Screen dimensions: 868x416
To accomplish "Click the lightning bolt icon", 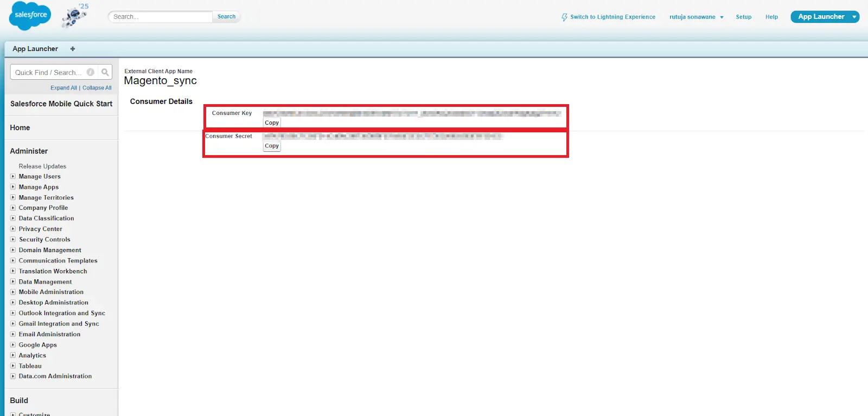I will [x=564, y=17].
